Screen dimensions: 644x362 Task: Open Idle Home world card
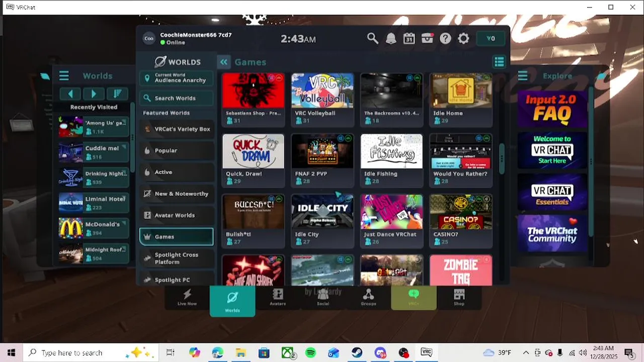[461, 100]
